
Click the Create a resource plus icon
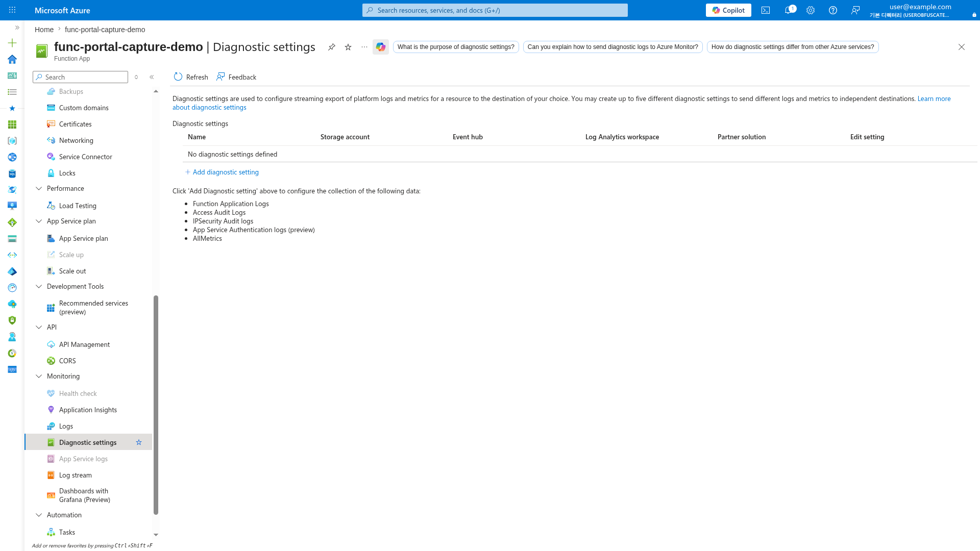[x=12, y=43]
